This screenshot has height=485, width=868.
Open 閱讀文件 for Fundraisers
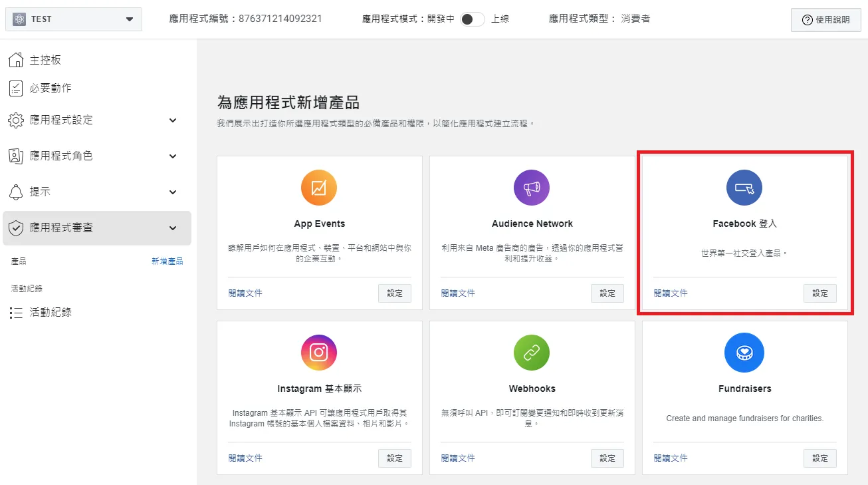click(x=671, y=458)
